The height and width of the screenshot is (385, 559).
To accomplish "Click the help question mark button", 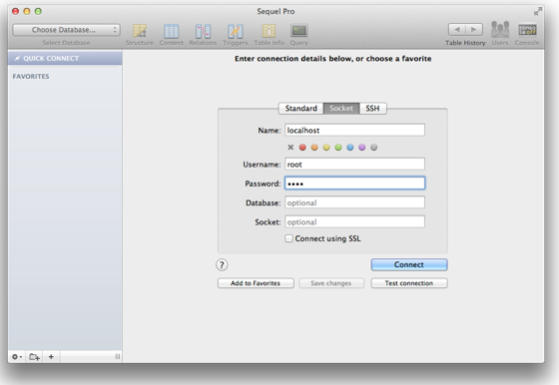I will pyautogui.click(x=222, y=265).
